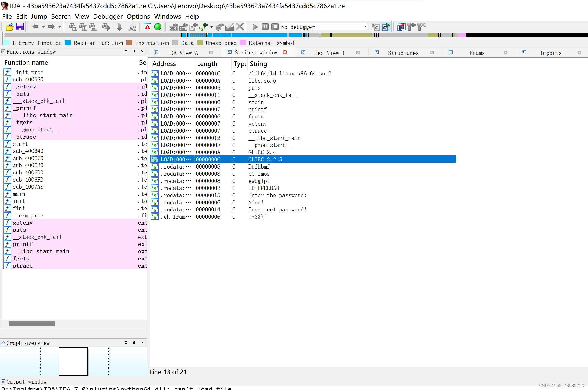The image size is (588, 390).
Task: Create code at cursor using the CODE icon
Action: pyautogui.click(x=173, y=27)
